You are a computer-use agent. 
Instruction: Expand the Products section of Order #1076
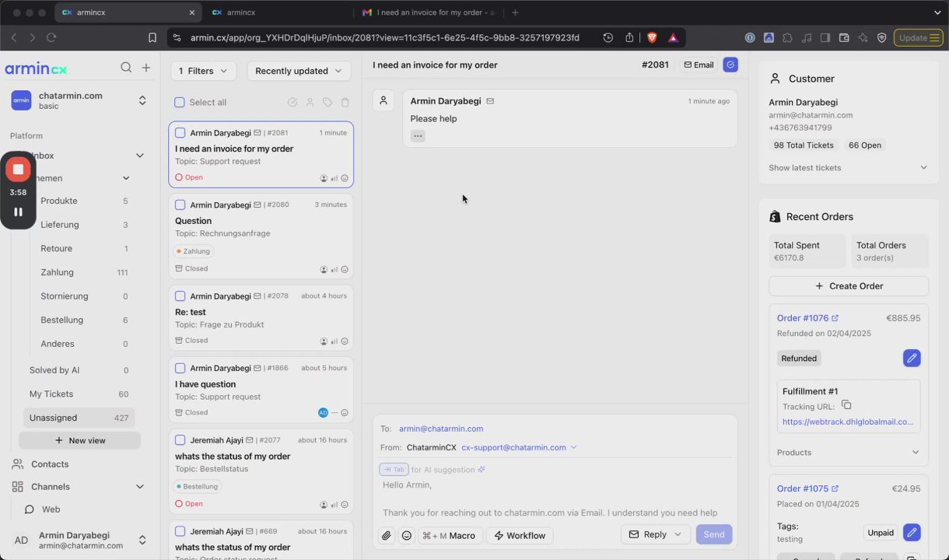[x=848, y=452]
